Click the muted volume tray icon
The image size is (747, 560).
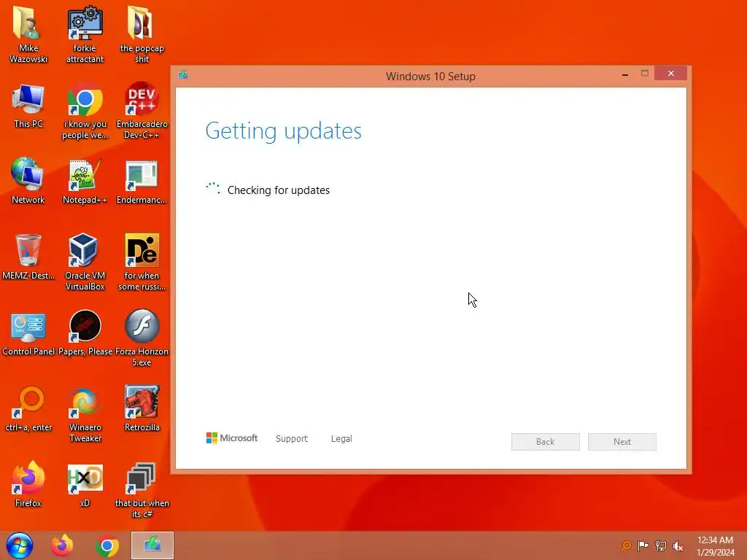point(678,546)
